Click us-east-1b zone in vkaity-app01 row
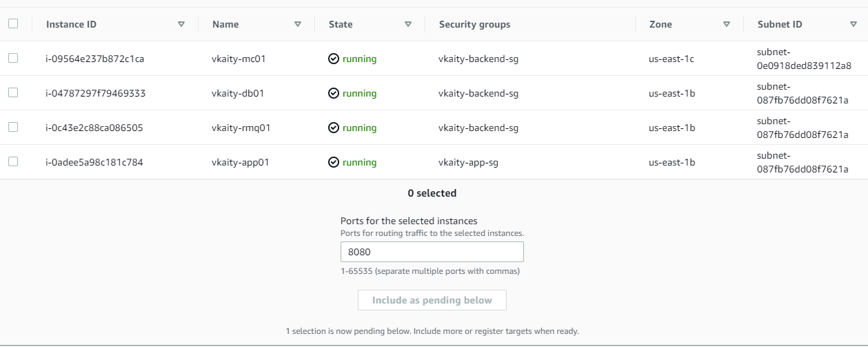The height and width of the screenshot is (347, 868). (672, 162)
